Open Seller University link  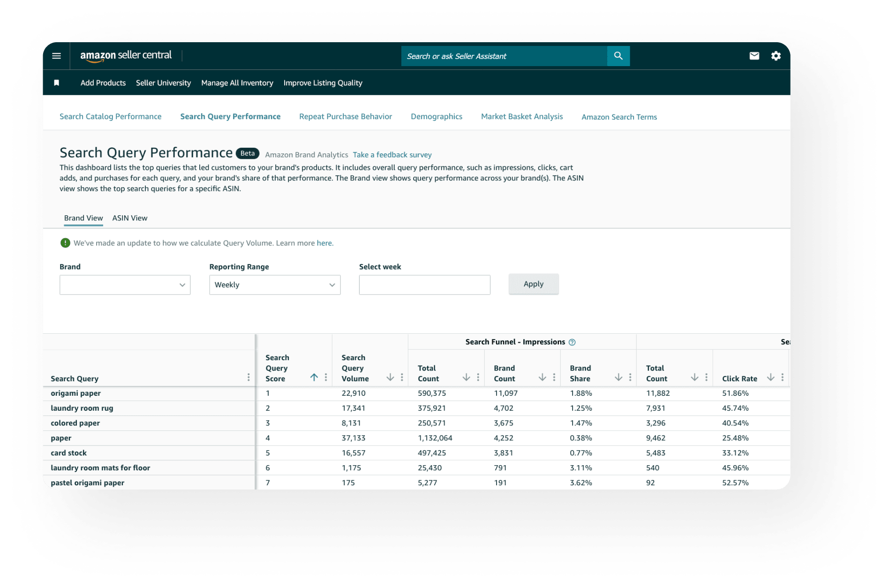(x=163, y=83)
